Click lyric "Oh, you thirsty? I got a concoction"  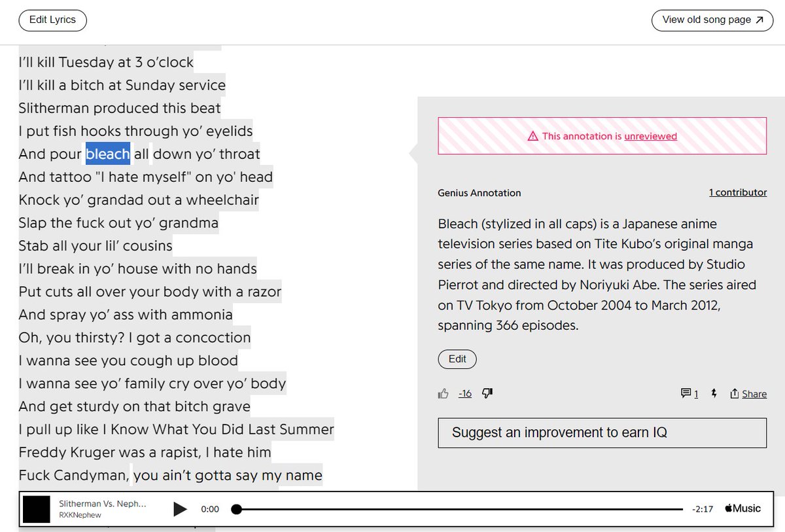tap(135, 338)
